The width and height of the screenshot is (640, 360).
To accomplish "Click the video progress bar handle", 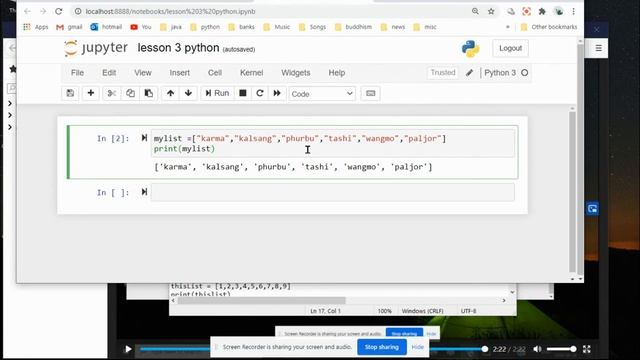I will (x=484, y=349).
